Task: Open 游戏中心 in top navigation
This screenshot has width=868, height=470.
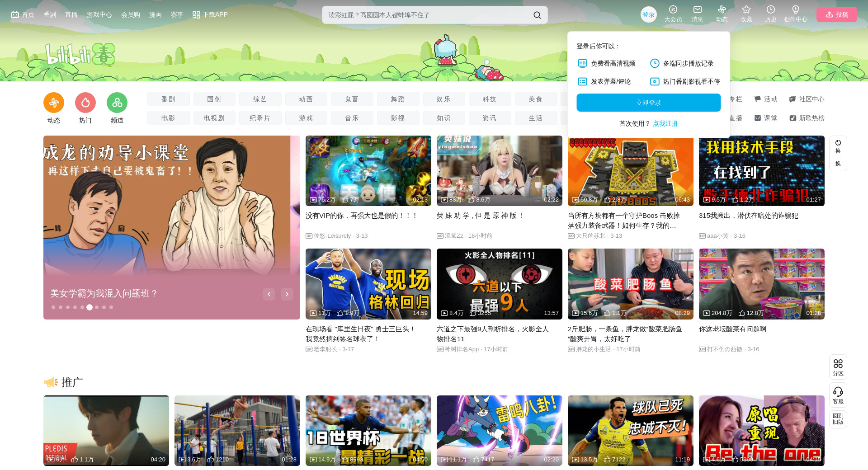Action: pos(99,14)
